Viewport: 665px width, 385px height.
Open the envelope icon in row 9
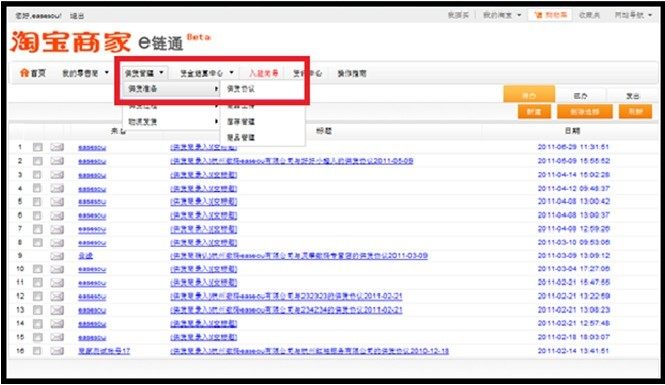[57, 256]
